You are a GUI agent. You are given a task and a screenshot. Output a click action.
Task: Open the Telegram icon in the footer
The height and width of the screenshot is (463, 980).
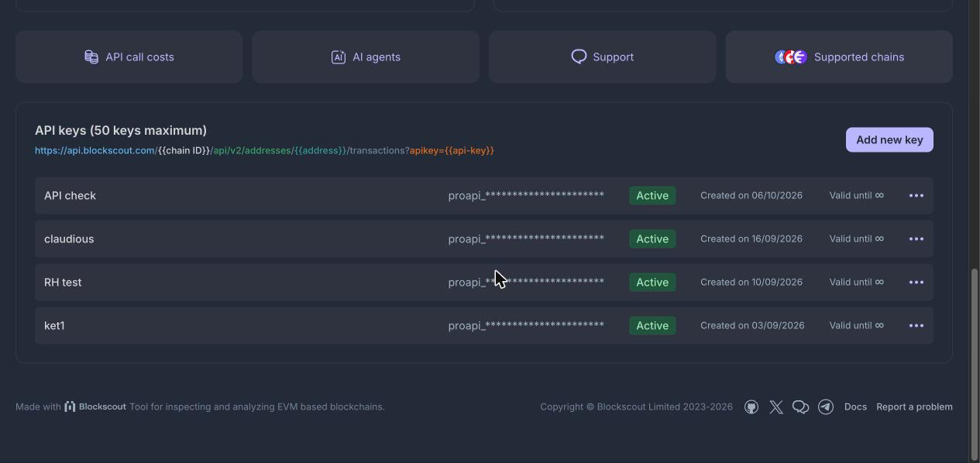[826, 406]
